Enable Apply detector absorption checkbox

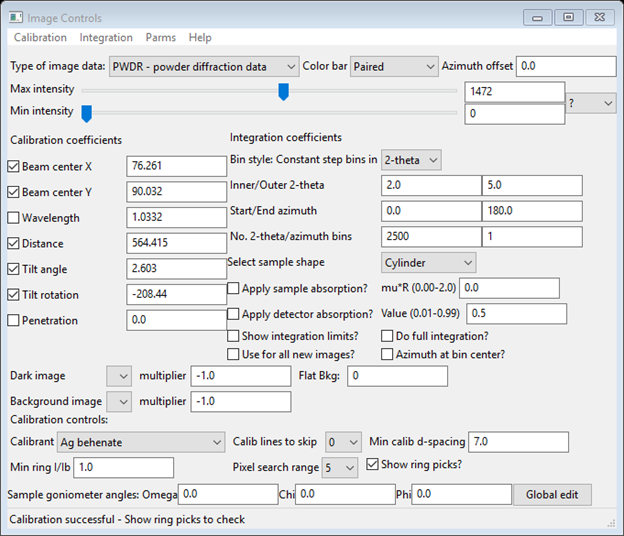233,314
